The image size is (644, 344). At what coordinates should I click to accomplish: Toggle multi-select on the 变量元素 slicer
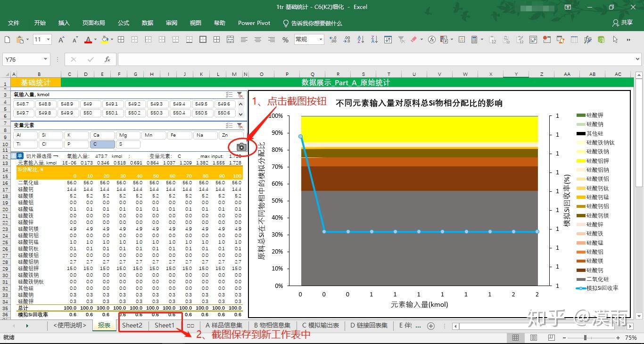pyautogui.click(x=229, y=125)
